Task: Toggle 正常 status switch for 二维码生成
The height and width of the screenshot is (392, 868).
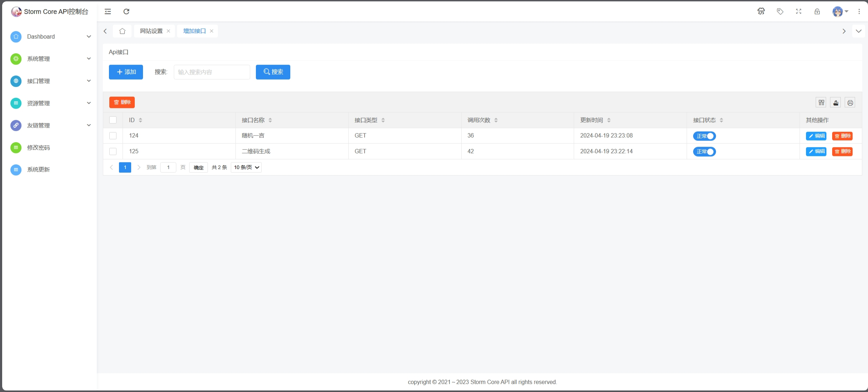Action: tap(704, 152)
